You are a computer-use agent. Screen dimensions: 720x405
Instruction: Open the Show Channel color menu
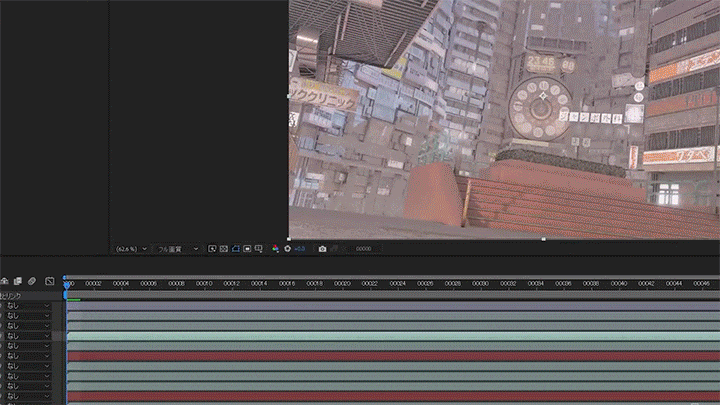275,248
